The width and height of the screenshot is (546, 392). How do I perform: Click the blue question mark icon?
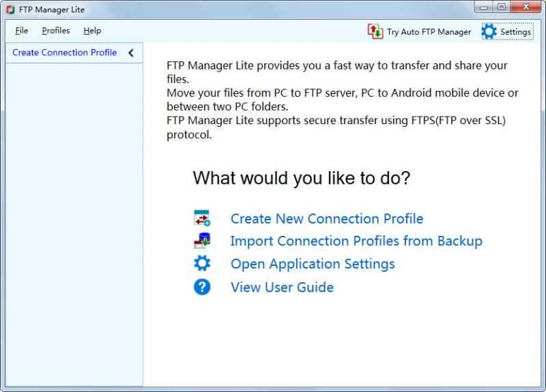(202, 287)
